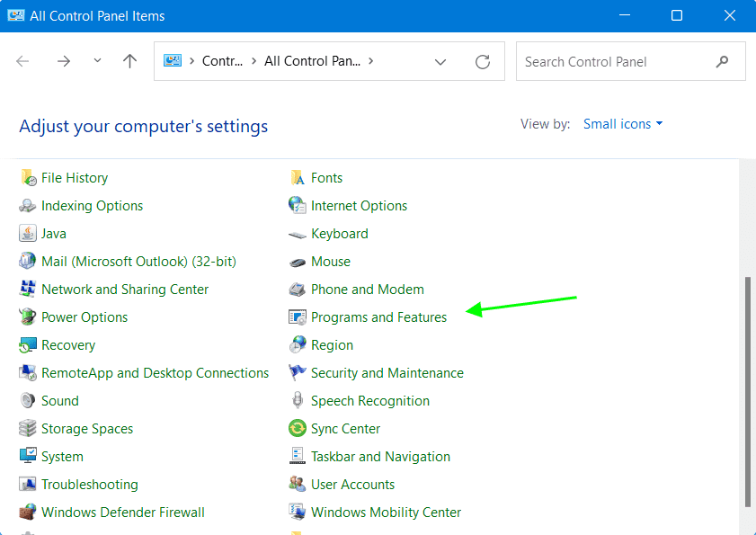Click the Power Options icon

point(28,317)
